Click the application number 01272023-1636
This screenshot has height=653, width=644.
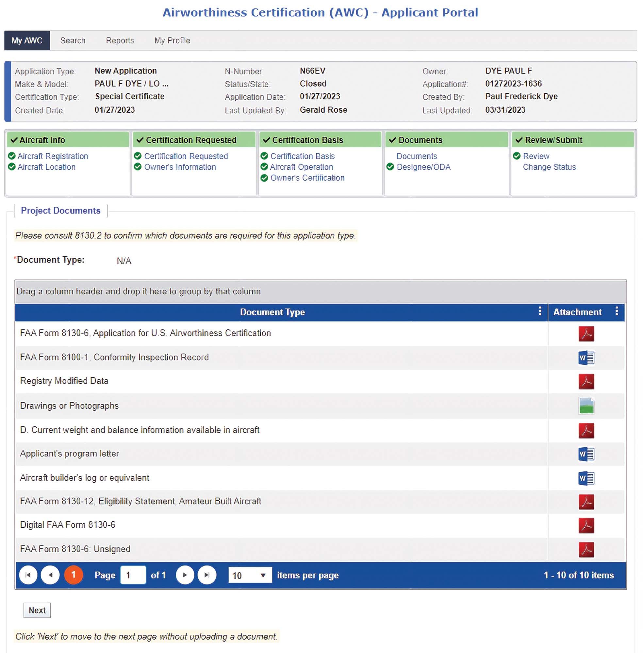click(513, 84)
